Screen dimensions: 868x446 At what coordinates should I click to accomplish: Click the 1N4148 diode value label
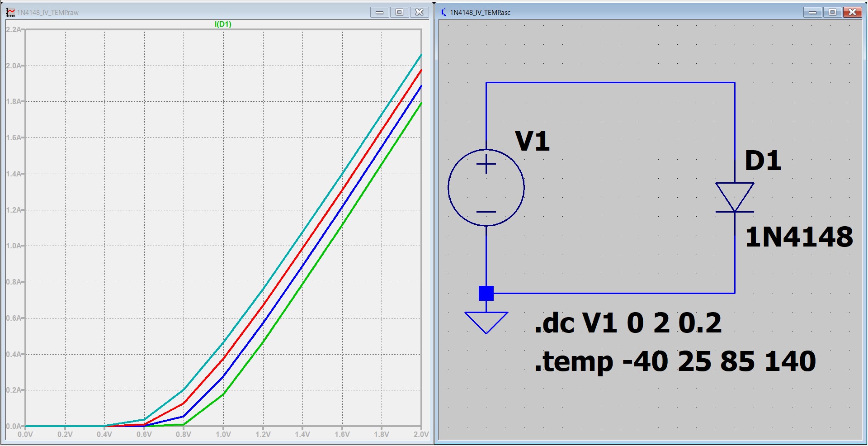coord(798,237)
